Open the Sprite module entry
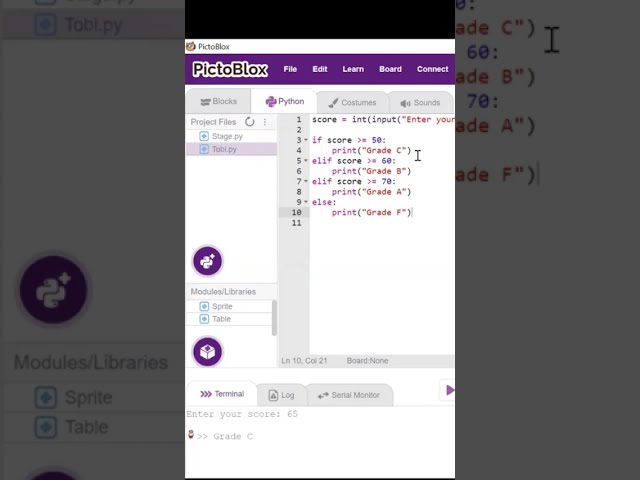 [229, 306]
